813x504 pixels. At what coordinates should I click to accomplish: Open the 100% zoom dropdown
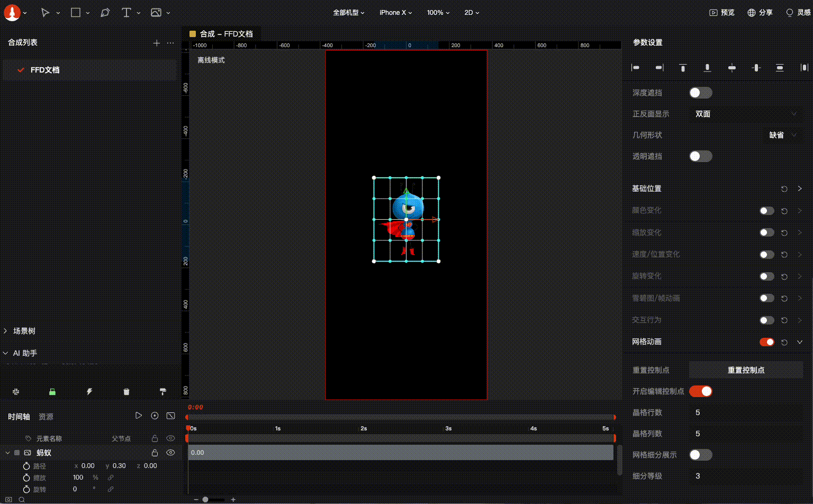click(x=438, y=13)
